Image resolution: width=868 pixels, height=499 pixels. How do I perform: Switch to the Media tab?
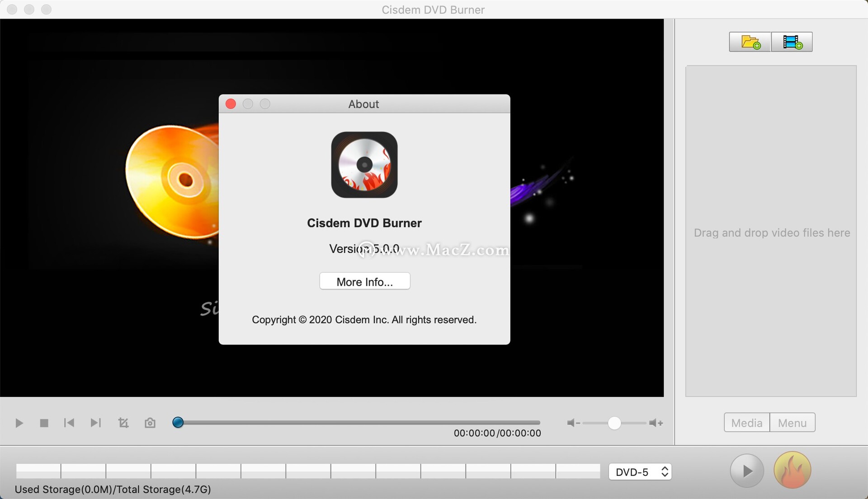click(x=746, y=422)
